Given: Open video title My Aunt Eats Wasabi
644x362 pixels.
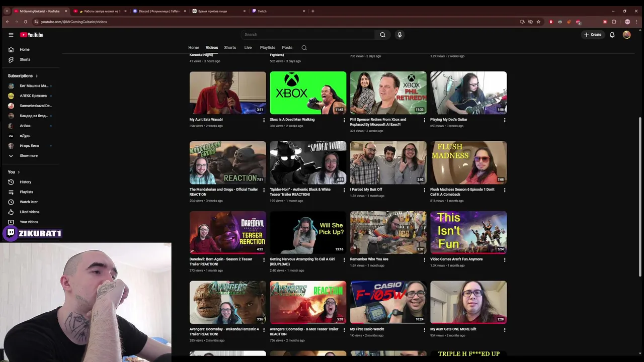Looking at the screenshot, I should 206,120.
